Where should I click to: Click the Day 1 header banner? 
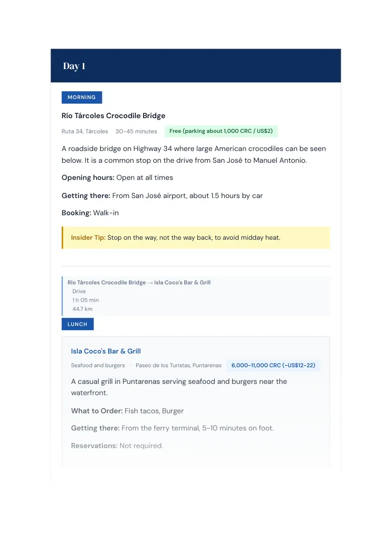(x=196, y=66)
